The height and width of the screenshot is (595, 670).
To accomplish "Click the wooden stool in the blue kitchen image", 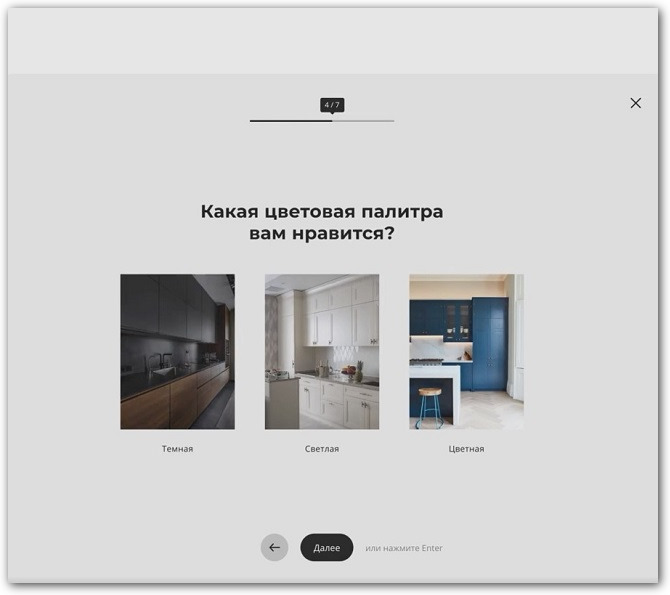I will tap(430, 406).
